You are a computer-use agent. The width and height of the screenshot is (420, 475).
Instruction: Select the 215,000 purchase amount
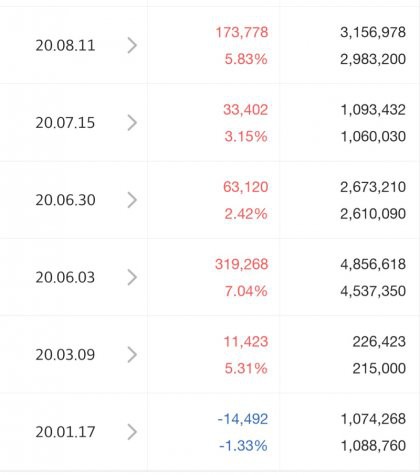click(379, 369)
